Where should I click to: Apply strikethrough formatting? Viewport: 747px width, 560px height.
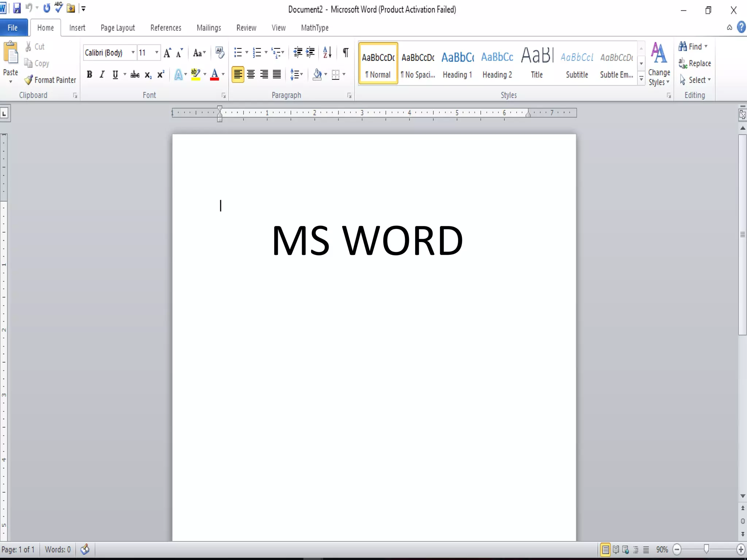[x=135, y=75]
